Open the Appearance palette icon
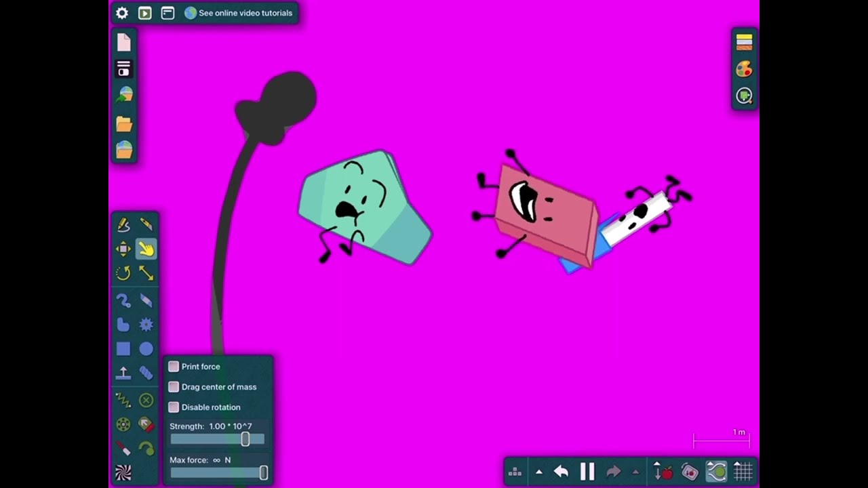868x488 pixels. [744, 69]
